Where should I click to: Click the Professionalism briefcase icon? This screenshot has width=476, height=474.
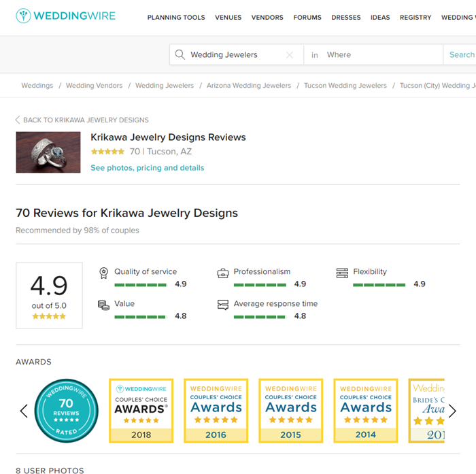coord(223,273)
